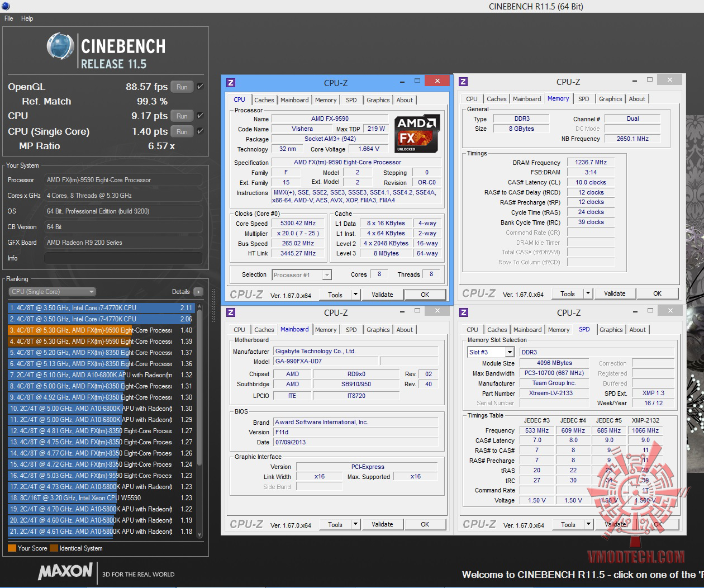Open ranking Details arrow button

198,292
